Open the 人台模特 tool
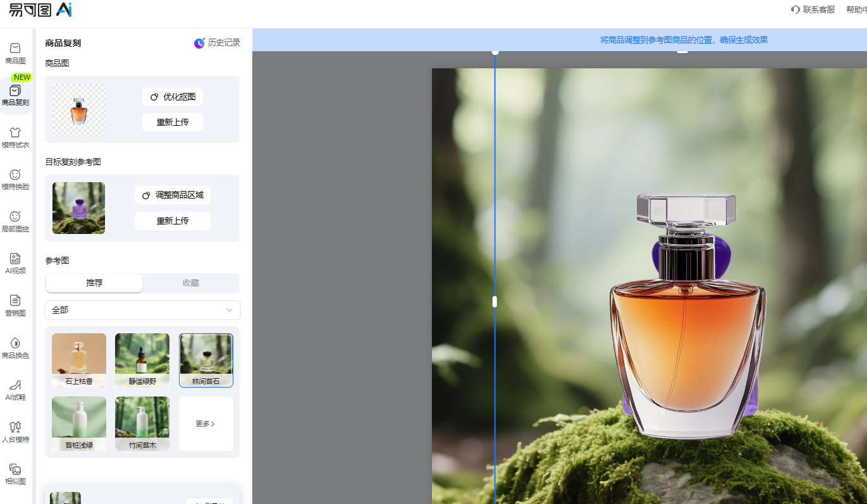This screenshot has width=867, height=504. point(15,431)
